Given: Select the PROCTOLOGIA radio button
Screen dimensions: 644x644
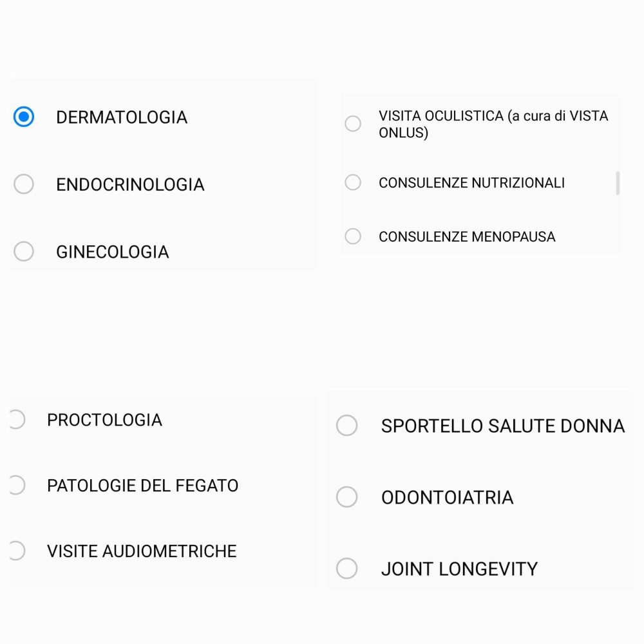Looking at the screenshot, I should click(x=17, y=419).
